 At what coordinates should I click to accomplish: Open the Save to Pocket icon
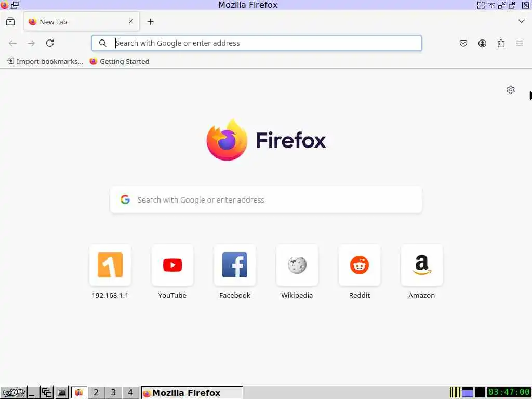click(x=463, y=43)
